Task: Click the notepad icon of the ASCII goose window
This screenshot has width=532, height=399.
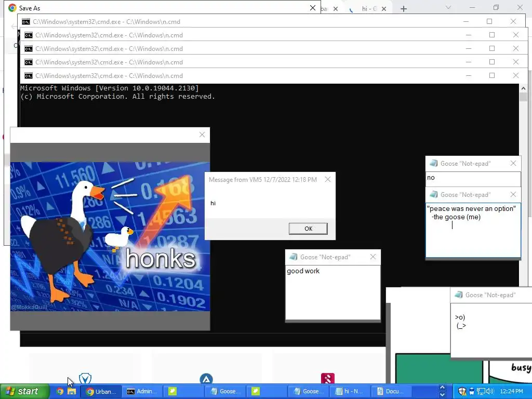Action: pos(458,295)
